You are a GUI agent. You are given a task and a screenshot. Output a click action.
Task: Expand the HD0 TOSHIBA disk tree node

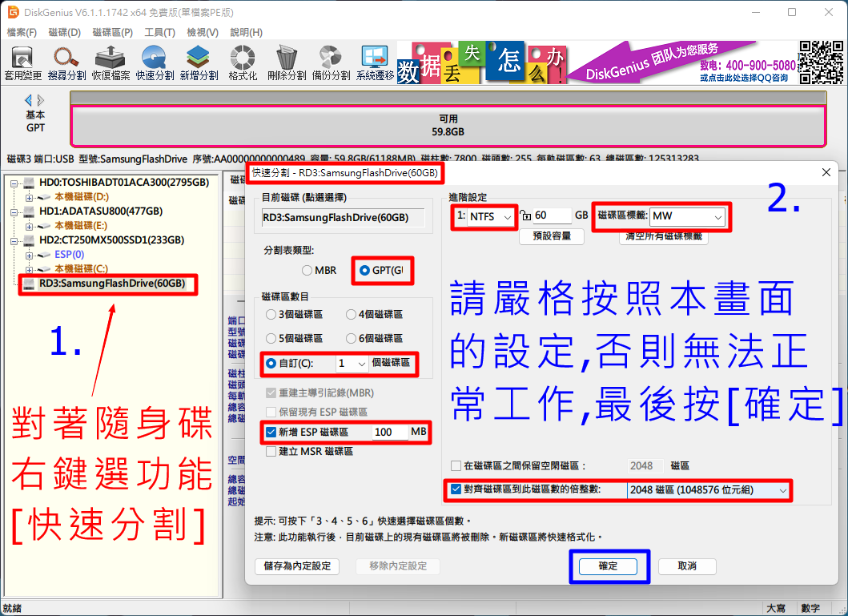pyautogui.click(x=14, y=183)
